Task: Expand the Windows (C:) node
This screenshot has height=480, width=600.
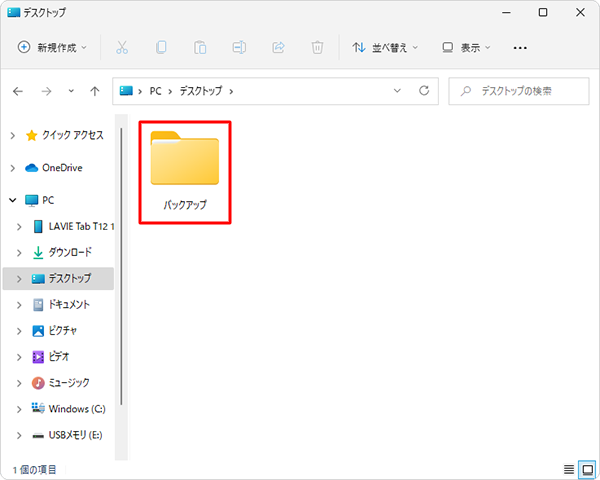Action: (19, 409)
